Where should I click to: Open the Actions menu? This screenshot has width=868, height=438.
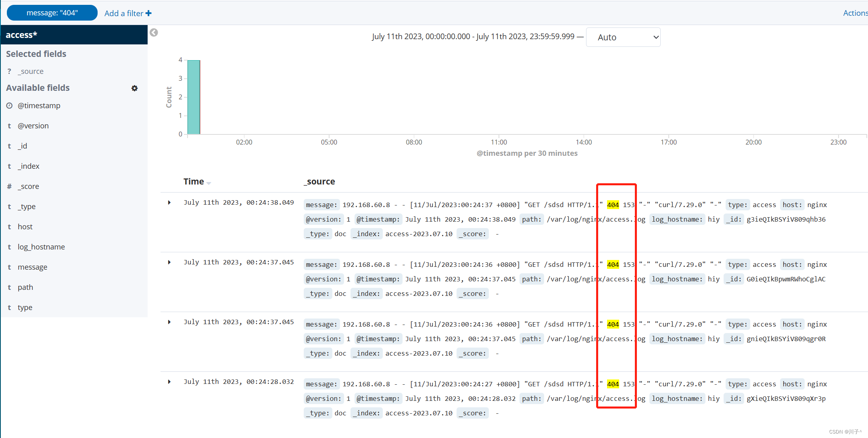pyautogui.click(x=855, y=13)
